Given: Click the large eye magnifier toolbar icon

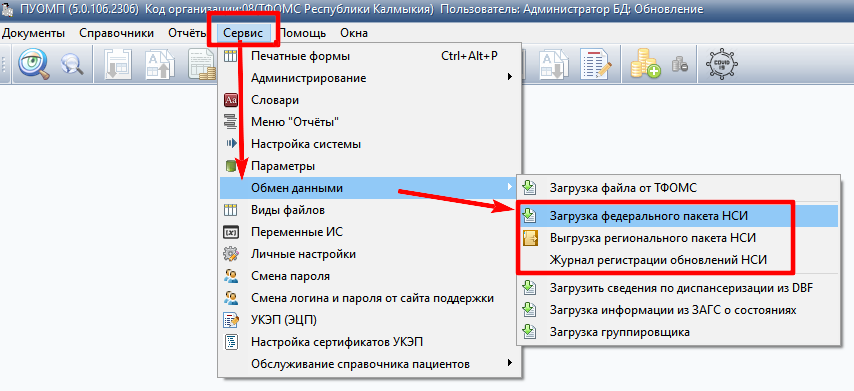Looking at the screenshot, I should [34, 64].
